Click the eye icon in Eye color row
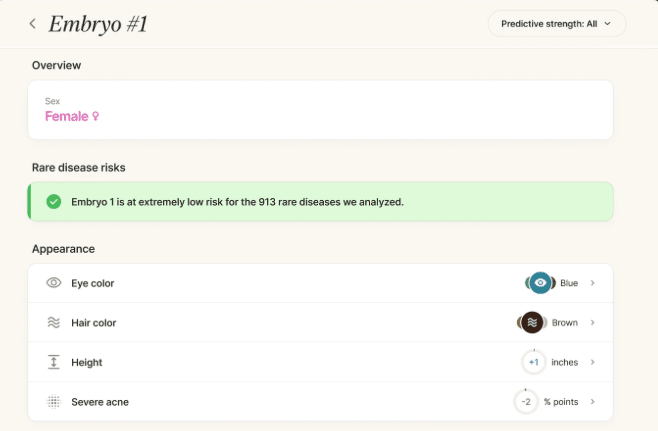658x431 pixels. coord(54,283)
